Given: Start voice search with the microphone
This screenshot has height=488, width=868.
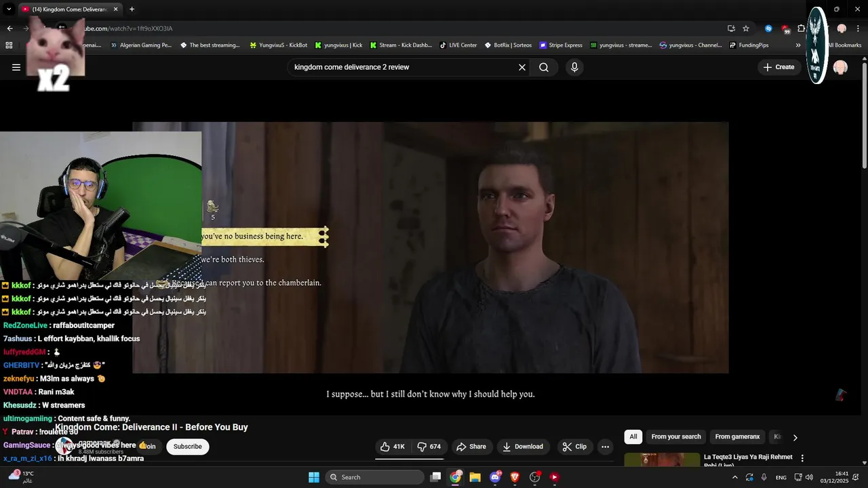Looking at the screenshot, I should tap(574, 67).
